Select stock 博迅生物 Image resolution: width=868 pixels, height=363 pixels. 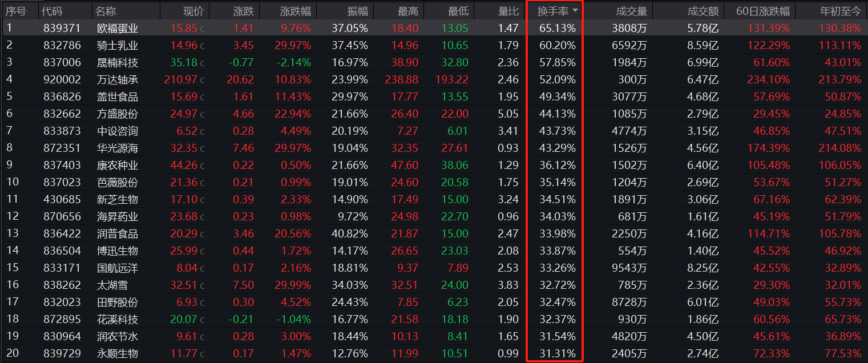118,251
